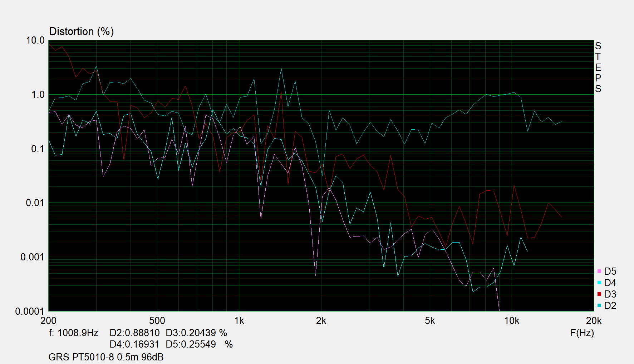The height and width of the screenshot is (364, 634).
Task: Click the F(Hz) axis label
Action: 582,333
